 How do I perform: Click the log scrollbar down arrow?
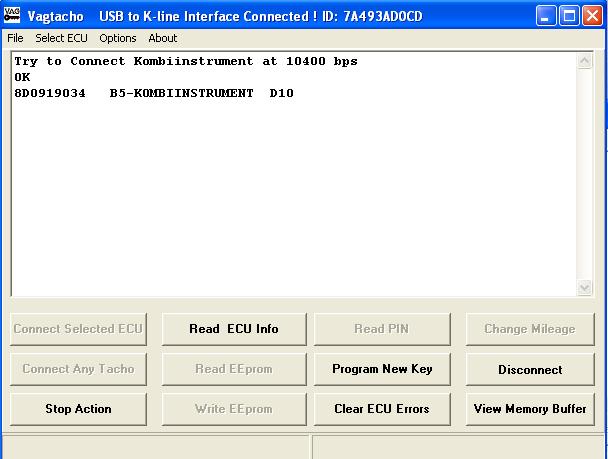[585, 288]
